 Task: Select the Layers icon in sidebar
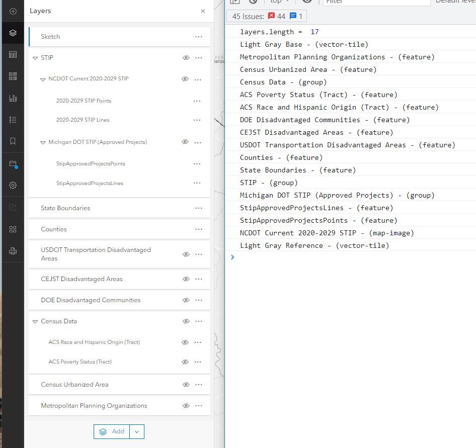coord(13,33)
